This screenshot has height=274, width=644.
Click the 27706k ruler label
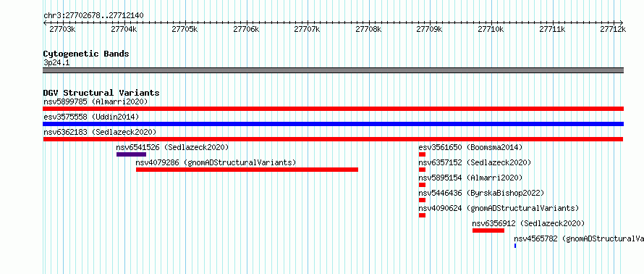(246, 29)
